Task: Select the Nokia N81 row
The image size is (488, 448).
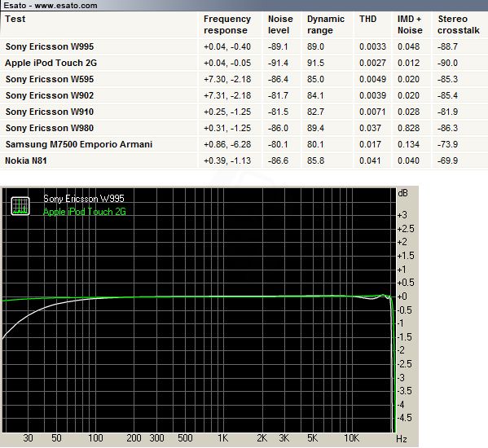Action: [244, 160]
